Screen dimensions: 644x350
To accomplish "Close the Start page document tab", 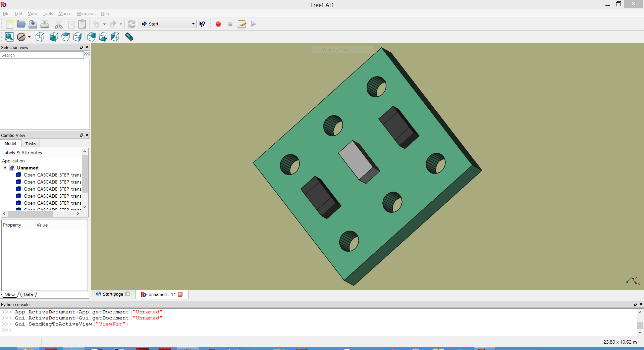I will pos(128,294).
